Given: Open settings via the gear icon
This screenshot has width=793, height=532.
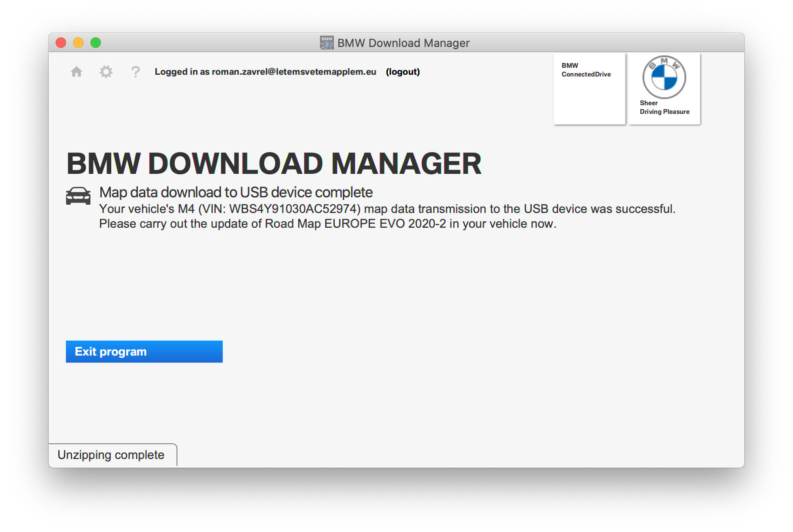Looking at the screenshot, I should [x=106, y=72].
